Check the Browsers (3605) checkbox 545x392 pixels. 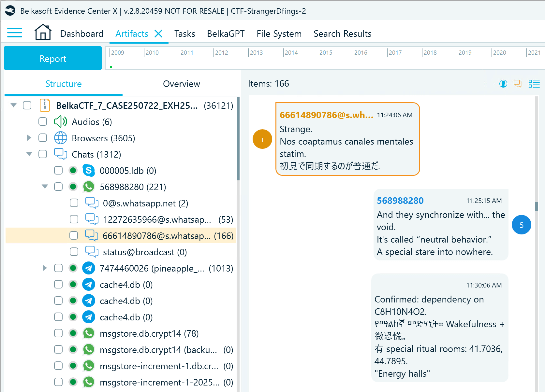[43, 138]
